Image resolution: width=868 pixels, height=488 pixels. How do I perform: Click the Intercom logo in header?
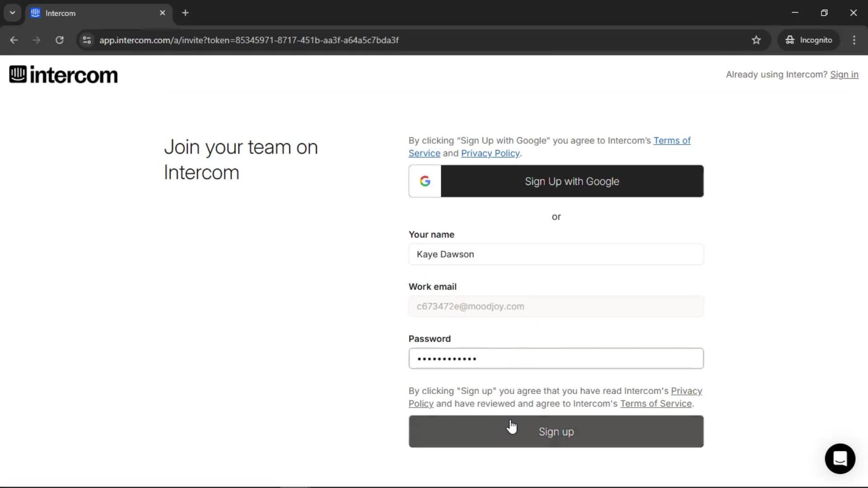(63, 75)
